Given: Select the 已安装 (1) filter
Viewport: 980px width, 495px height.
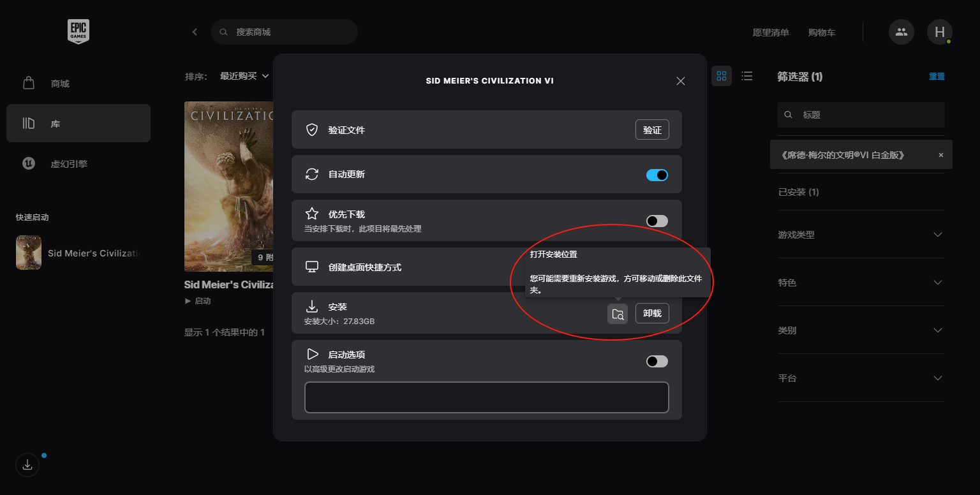Looking at the screenshot, I should [799, 192].
